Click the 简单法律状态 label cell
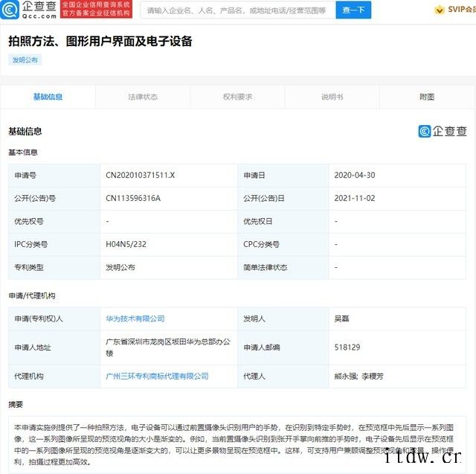Viewport: 476px width, 474px height. pos(283,268)
